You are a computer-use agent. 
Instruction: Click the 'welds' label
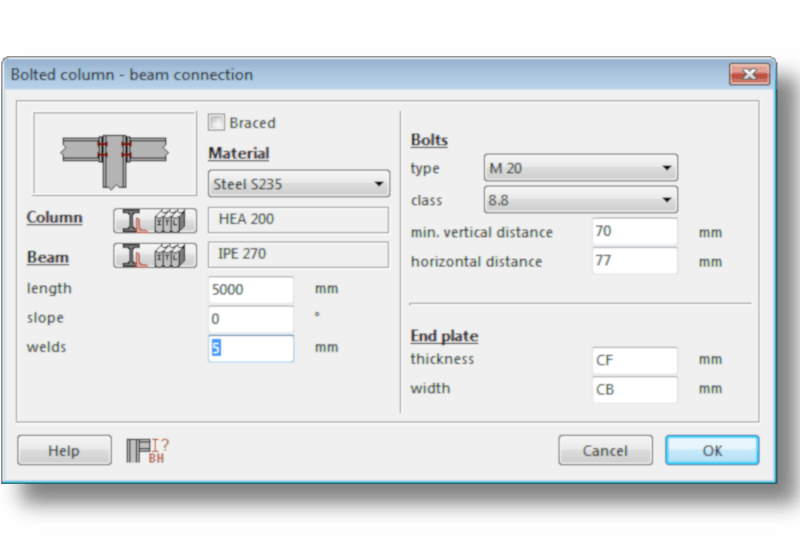46,347
